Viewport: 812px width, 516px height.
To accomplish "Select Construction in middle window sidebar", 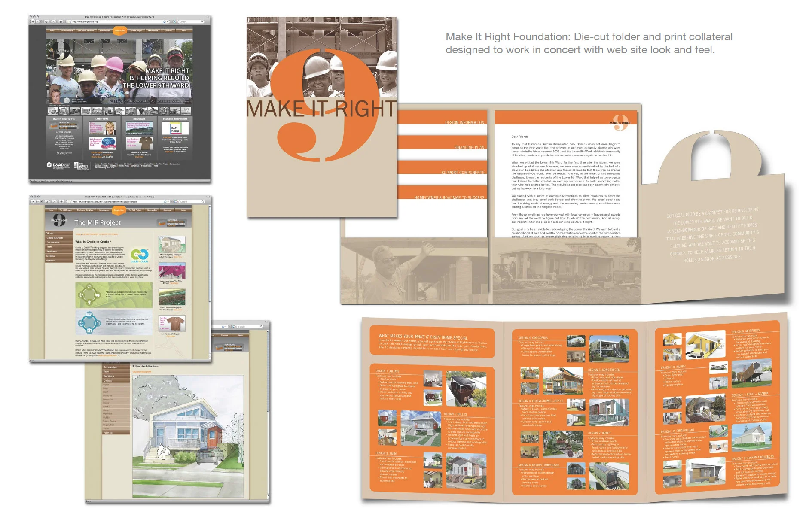I will coord(59,243).
